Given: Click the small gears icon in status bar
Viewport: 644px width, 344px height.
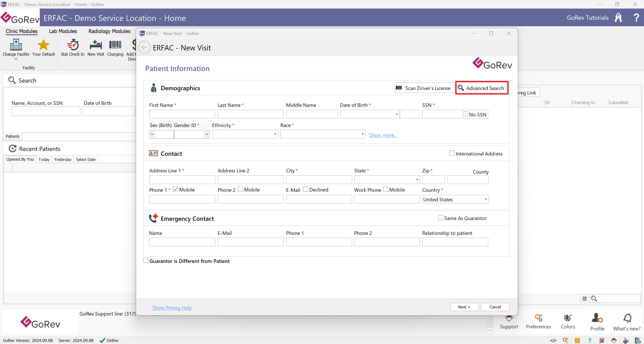Looking at the screenshot, I should (x=565, y=340).
